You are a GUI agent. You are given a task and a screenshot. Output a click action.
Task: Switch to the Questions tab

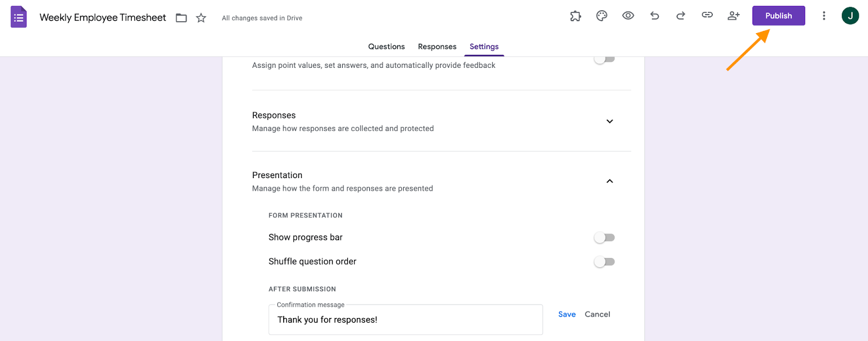pos(386,47)
